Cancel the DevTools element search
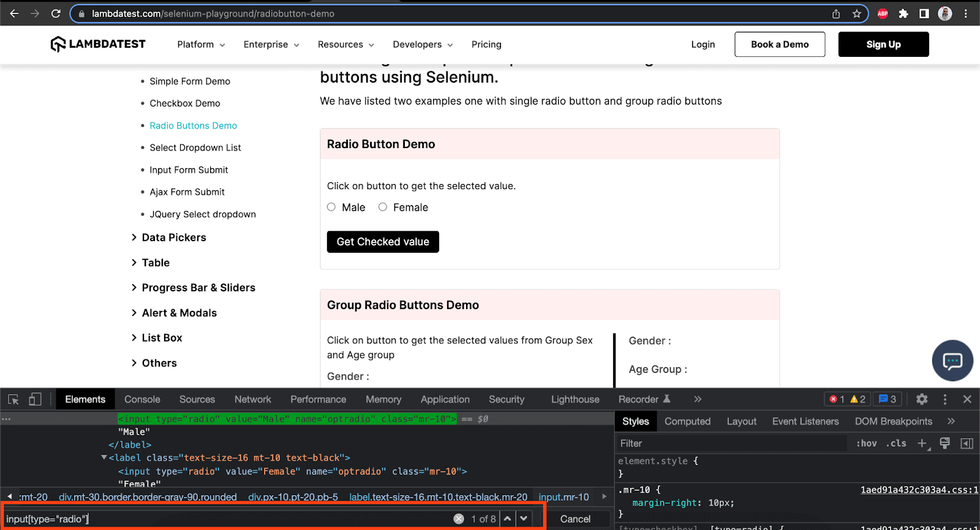Viewport: 980px width, 530px height. click(x=575, y=519)
